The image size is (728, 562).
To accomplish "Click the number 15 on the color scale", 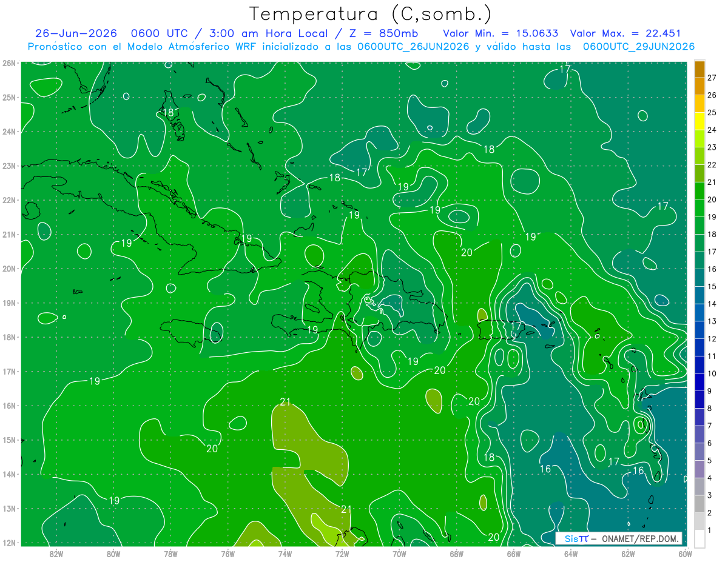I will 712,287.
